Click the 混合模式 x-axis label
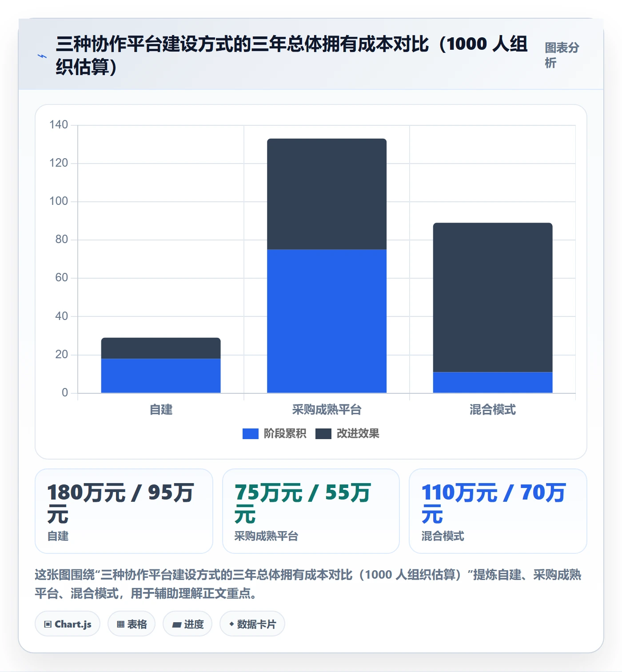This screenshot has width=622, height=672. (493, 409)
